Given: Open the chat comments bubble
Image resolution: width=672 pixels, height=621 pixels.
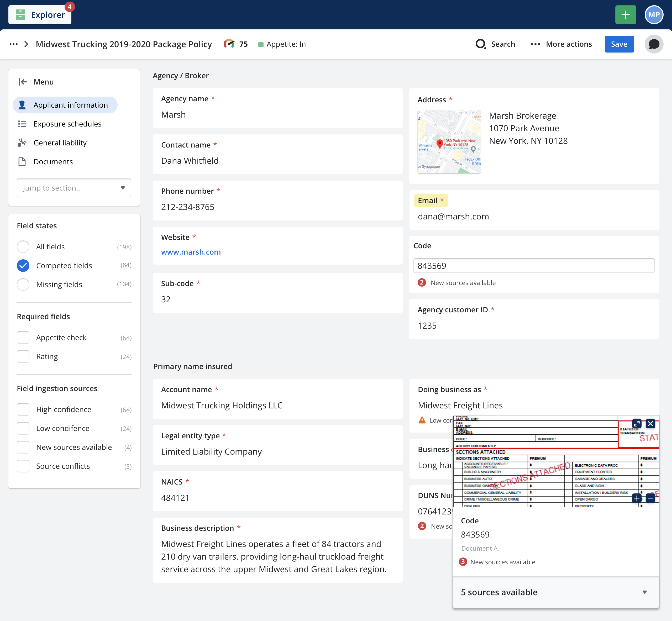Looking at the screenshot, I should [654, 44].
